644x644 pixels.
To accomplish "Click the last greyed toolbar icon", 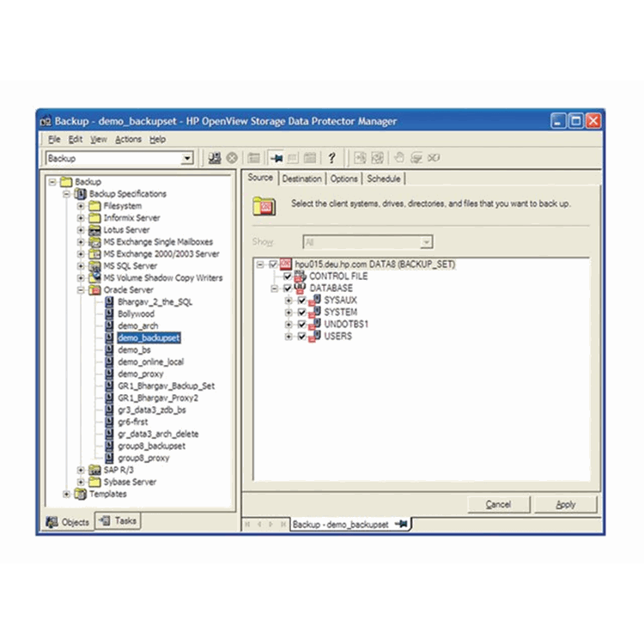I will (x=434, y=158).
